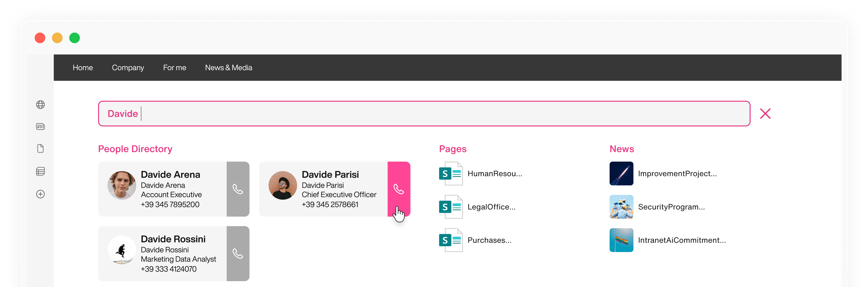
Task: Call Davide Arena with phone icon
Action: [238, 189]
